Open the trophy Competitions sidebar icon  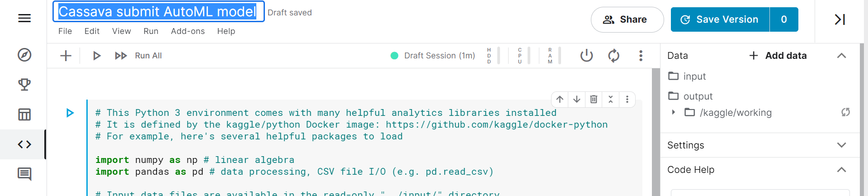click(x=24, y=85)
